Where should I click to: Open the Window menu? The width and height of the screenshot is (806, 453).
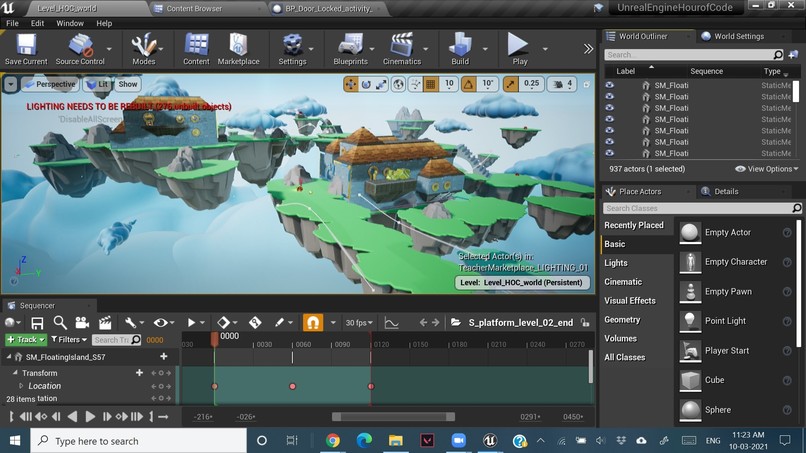coord(70,23)
